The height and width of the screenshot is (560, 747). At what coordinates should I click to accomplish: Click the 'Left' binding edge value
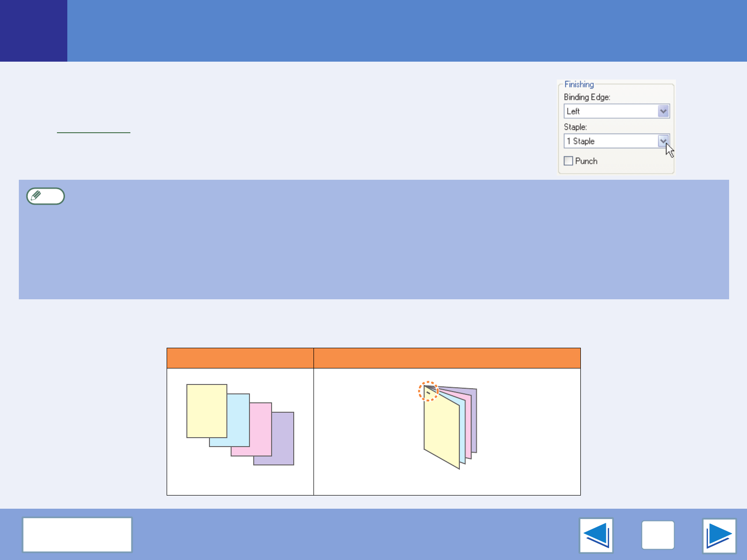pos(573,112)
